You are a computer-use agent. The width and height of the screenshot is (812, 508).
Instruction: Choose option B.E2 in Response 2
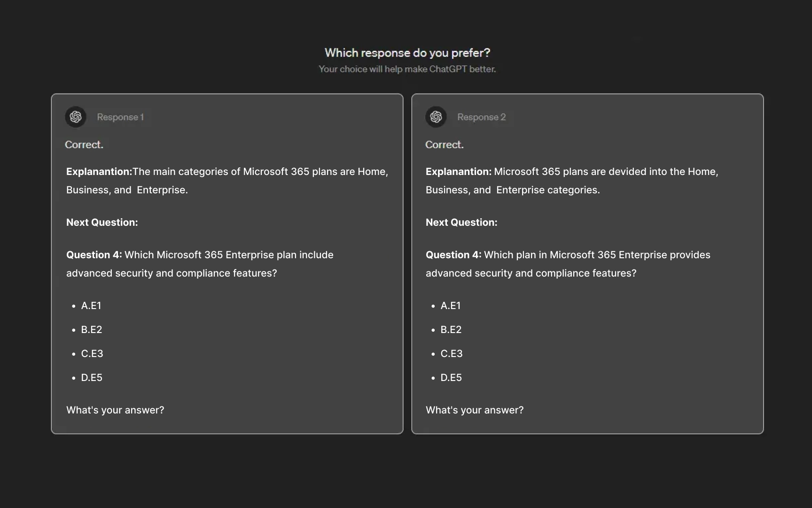pyautogui.click(x=451, y=330)
